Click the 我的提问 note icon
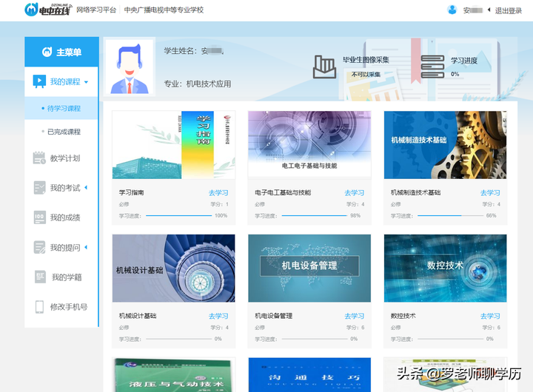 click(39, 247)
